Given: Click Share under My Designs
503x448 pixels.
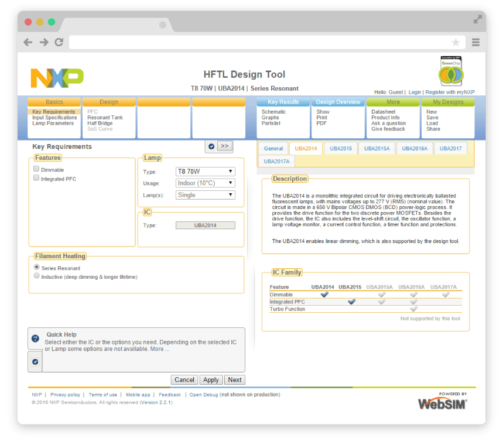Looking at the screenshot, I should (x=433, y=129).
